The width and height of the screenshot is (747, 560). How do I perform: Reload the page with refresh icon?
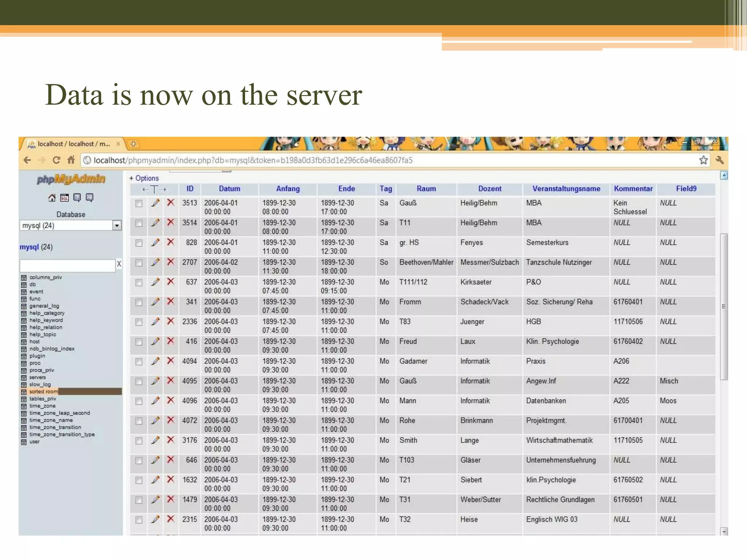click(x=57, y=160)
